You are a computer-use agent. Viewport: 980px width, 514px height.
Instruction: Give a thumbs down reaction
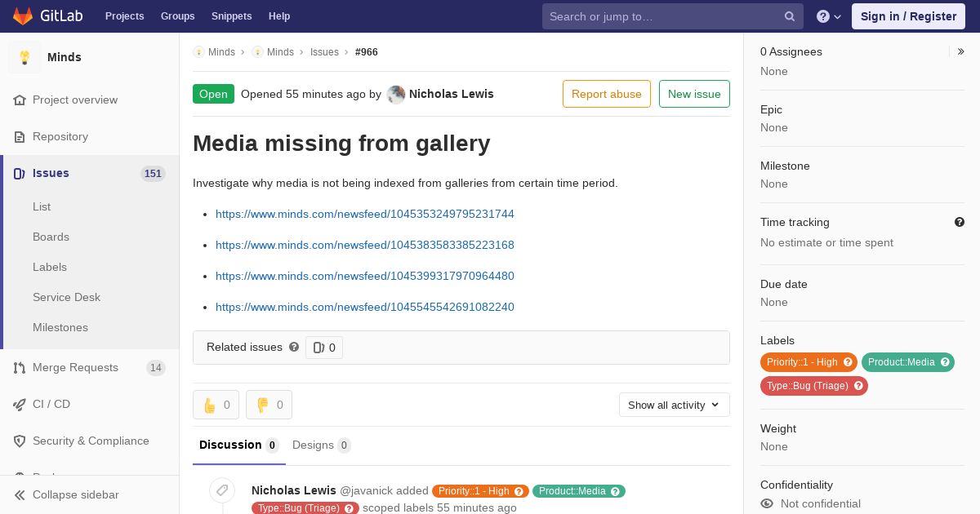269,405
